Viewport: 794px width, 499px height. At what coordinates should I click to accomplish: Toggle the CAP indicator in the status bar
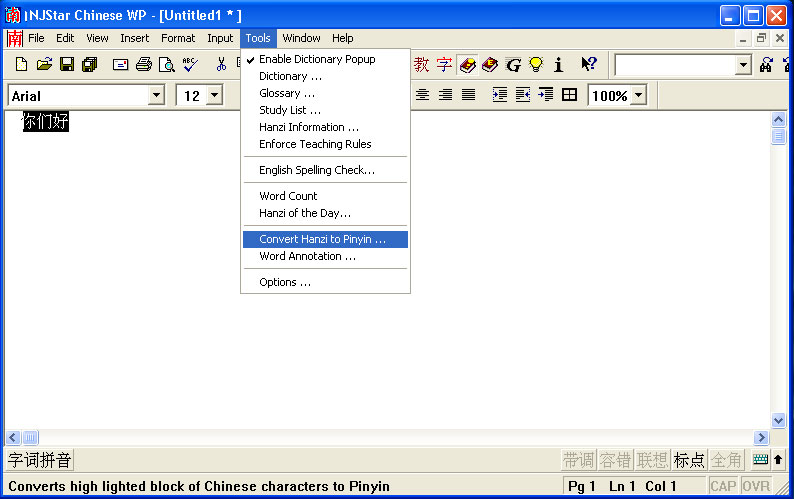723,486
